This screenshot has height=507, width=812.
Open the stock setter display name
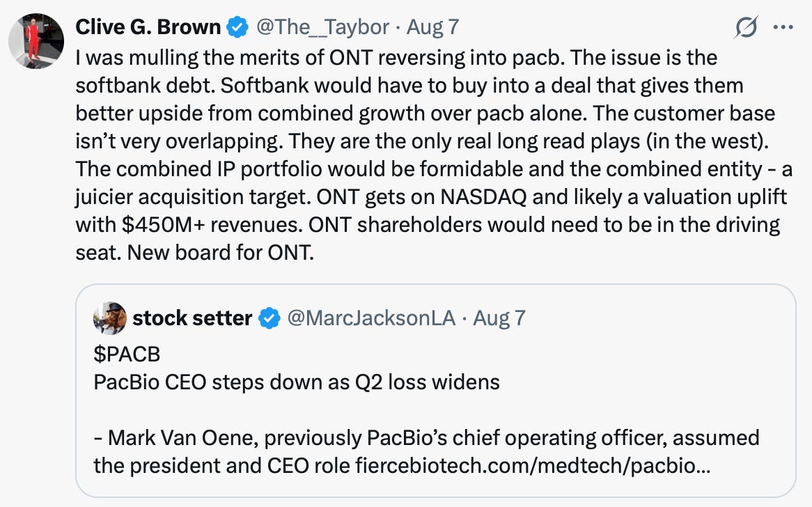click(x=192, y=318)
